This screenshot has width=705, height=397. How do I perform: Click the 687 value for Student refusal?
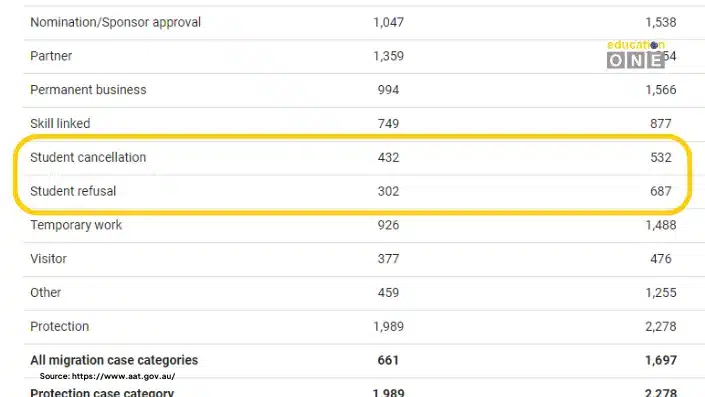pyautogui.click(x=660, y=191)
